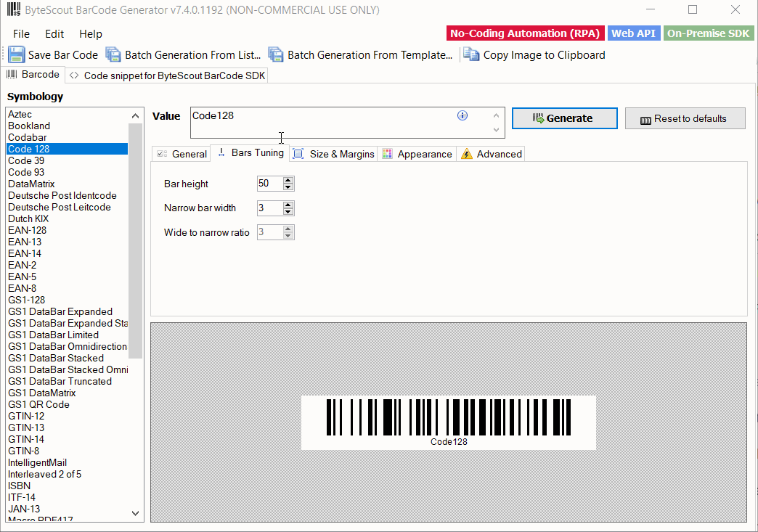
Task: Open the File menu
Action: tap(20, 33)
